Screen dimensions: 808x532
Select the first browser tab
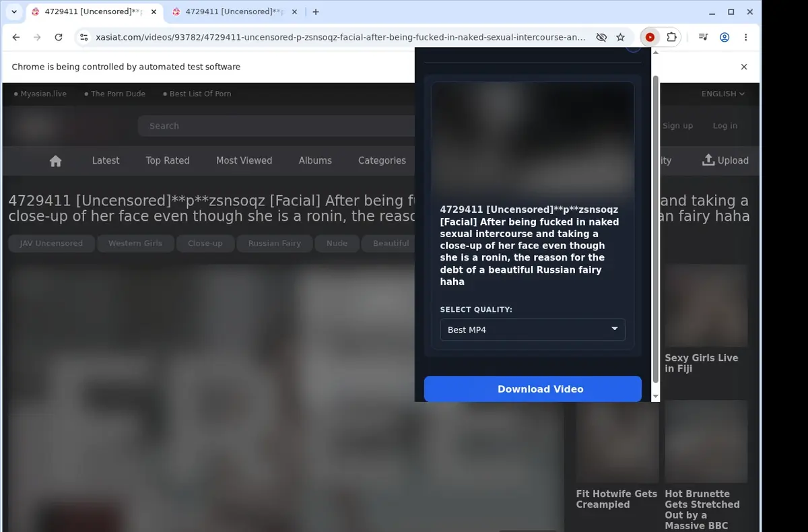pyautogui.click(x=94, y=11)
